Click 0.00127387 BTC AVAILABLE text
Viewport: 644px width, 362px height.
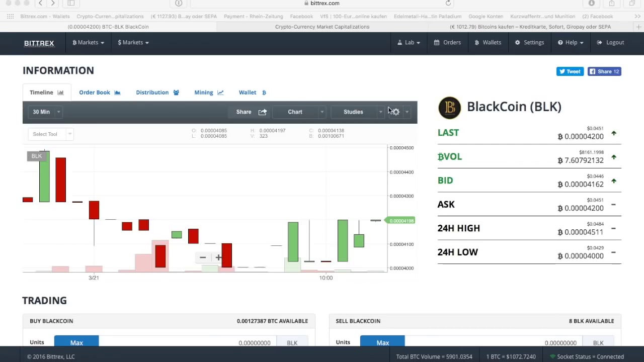tap(272, 321)
